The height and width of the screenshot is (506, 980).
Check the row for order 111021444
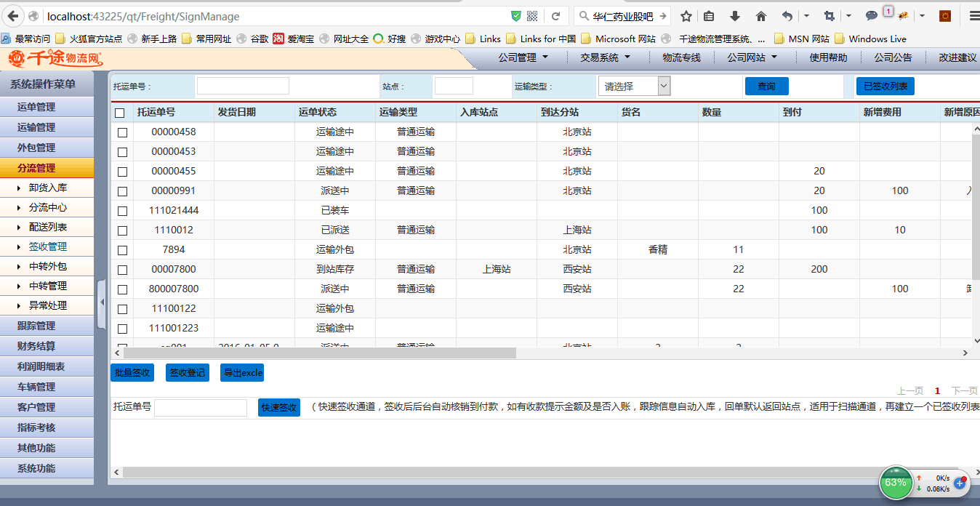tap(122, 211)
